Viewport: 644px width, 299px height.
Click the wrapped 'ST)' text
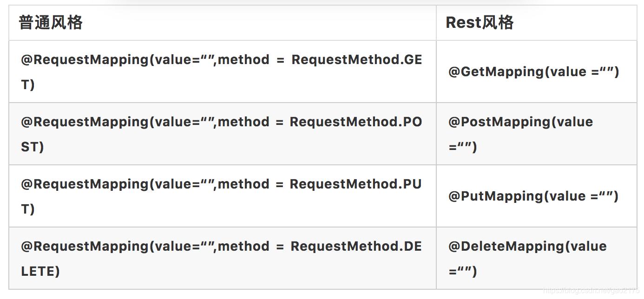(33, 147)
